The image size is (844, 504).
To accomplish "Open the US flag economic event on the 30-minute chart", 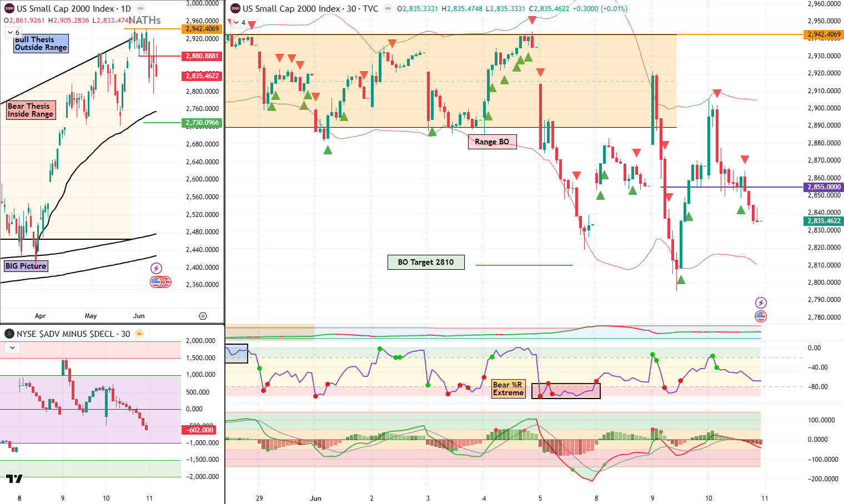I will click(x=761, y=316).
